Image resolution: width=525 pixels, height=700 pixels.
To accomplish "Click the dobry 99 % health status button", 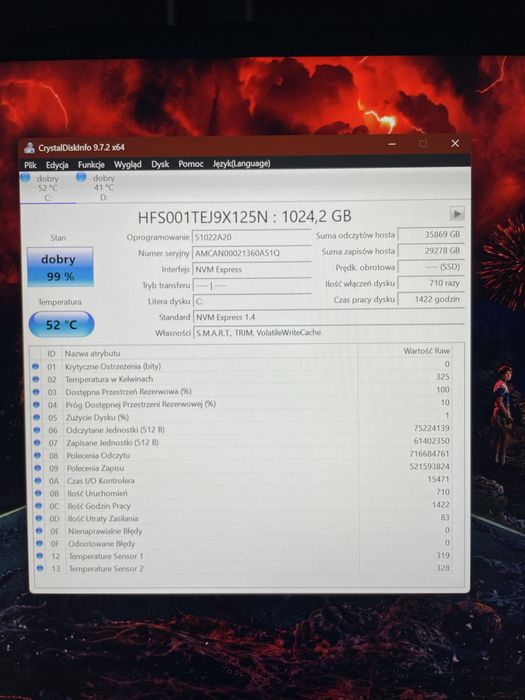I will click(x=60, y=267).
